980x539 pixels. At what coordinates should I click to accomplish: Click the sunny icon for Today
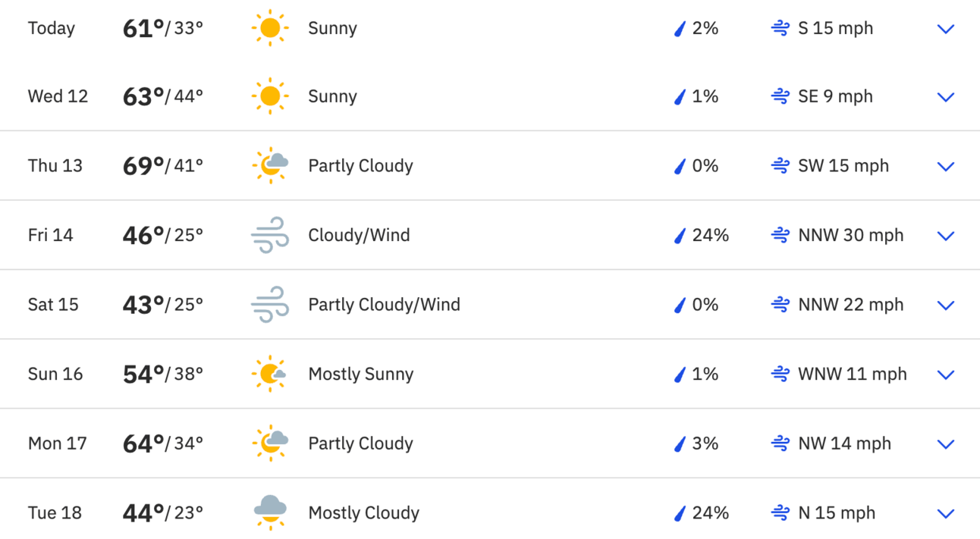point(270,29)
